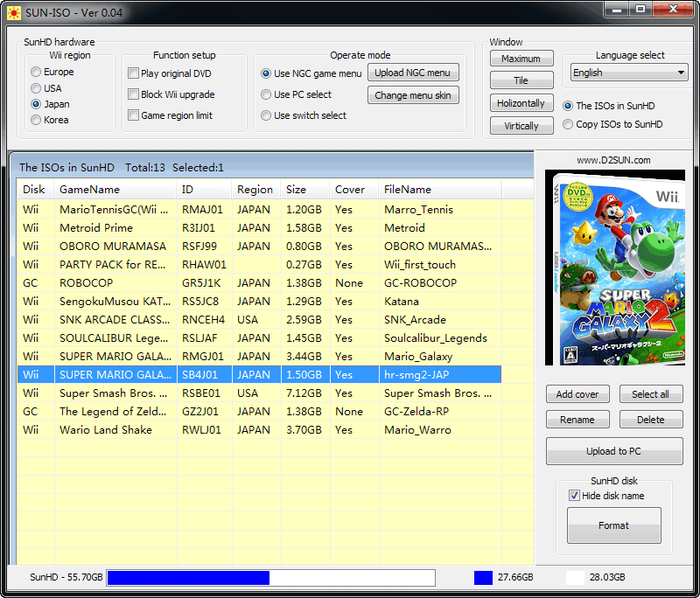
Task: Select Copy ISOs to SunHD option
Action: 567,124
